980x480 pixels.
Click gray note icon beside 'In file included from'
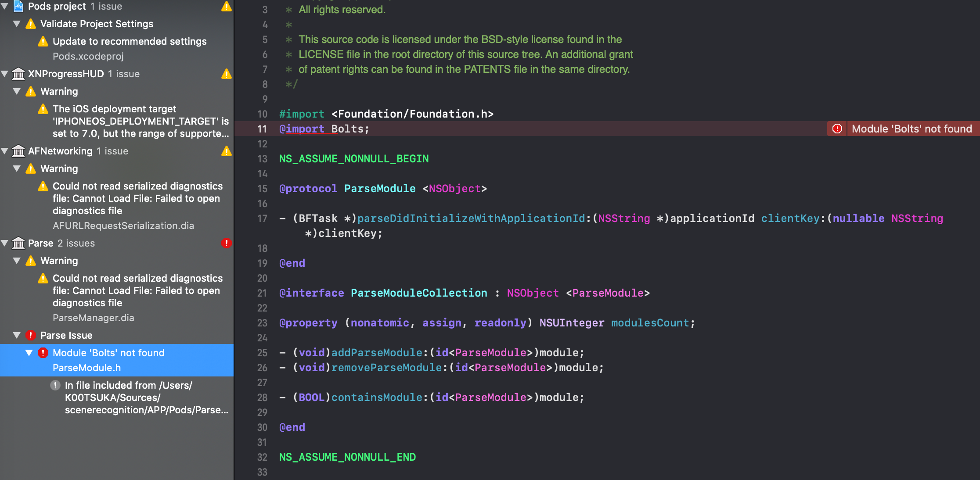pos(55,385)
